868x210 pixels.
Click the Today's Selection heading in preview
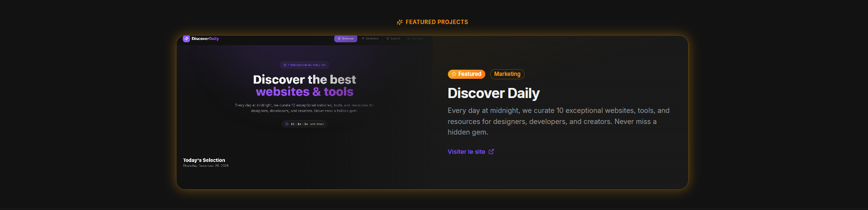[x=204, y=161]
